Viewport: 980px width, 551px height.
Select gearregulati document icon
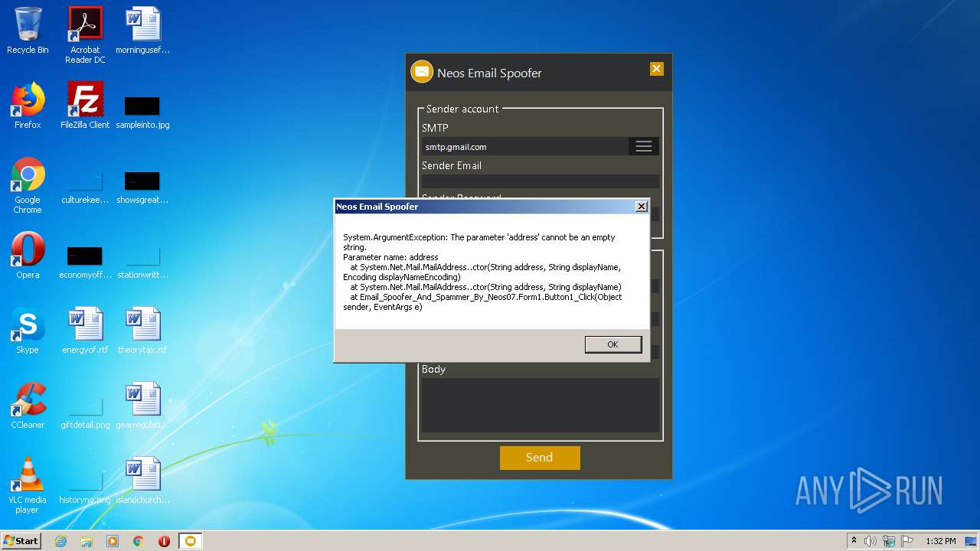[142, 406]
